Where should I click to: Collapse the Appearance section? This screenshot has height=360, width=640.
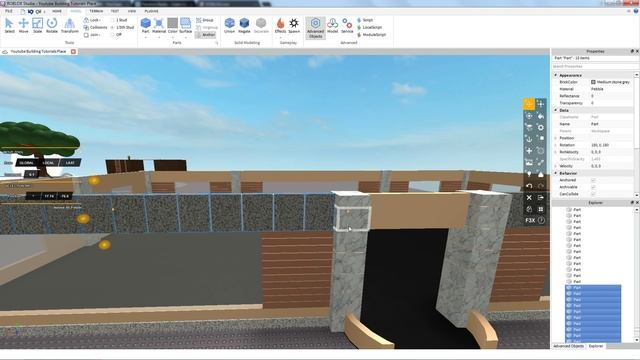click(556, 75)
